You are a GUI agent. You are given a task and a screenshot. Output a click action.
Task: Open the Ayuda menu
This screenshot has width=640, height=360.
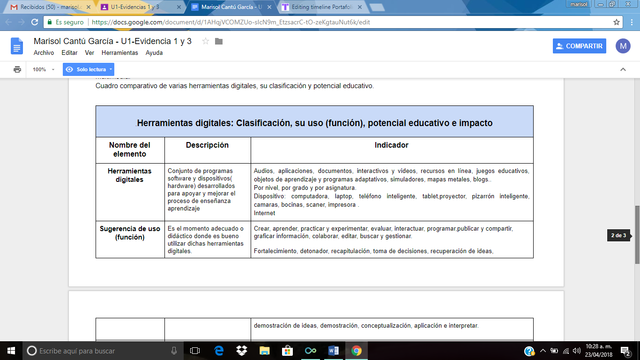coord(154,53)
